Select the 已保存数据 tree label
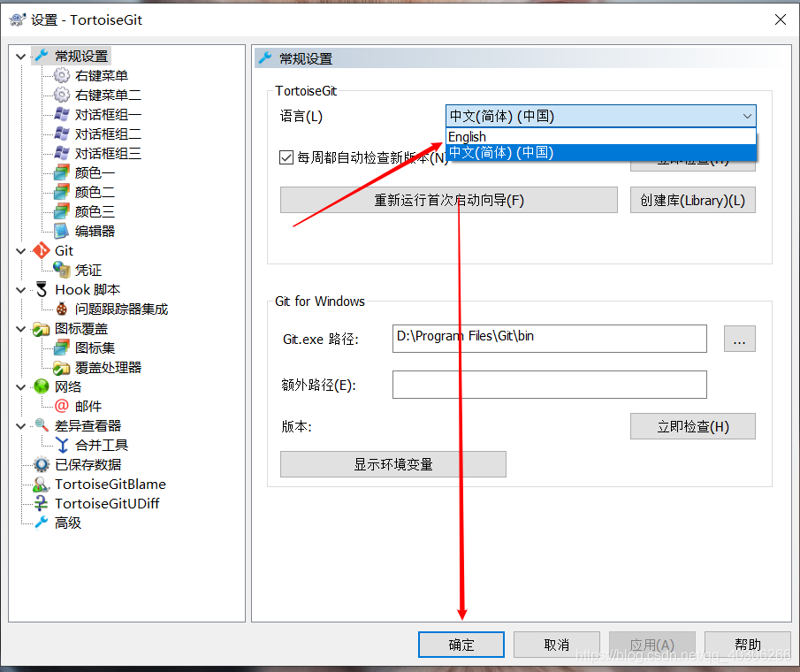The height and width of the screenshot is (672, 800). tap(88, 464)
